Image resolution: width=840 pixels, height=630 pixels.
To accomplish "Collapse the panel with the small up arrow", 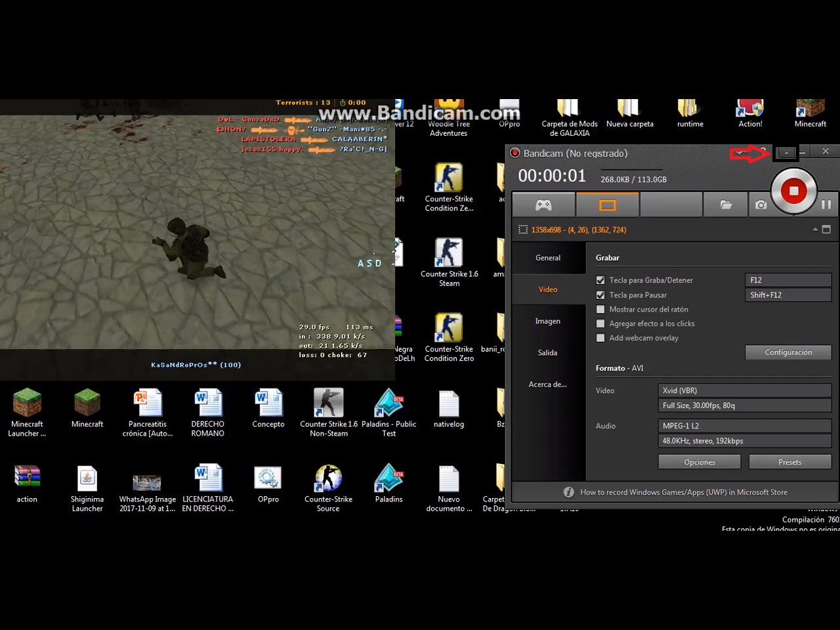I will (x=815, y=229).
